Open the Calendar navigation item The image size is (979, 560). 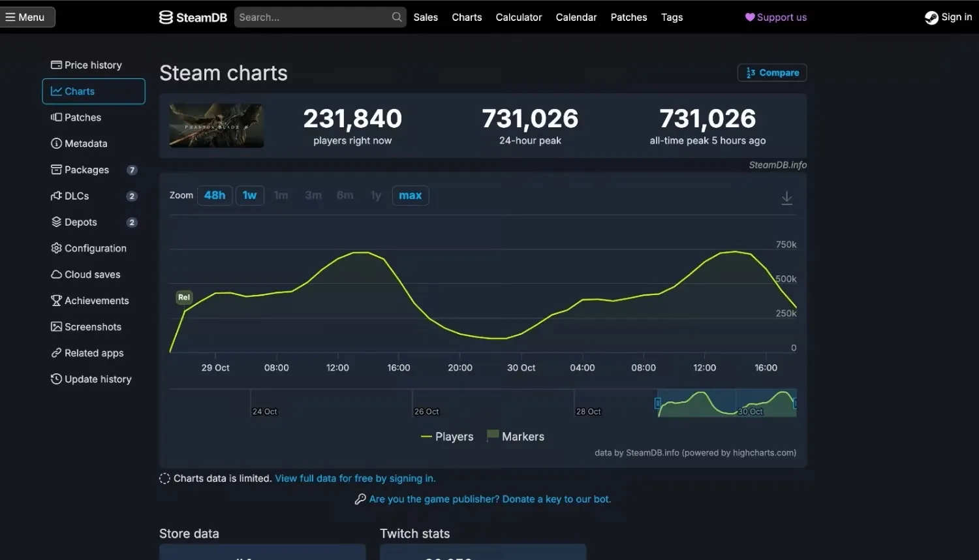pos(576,17)
